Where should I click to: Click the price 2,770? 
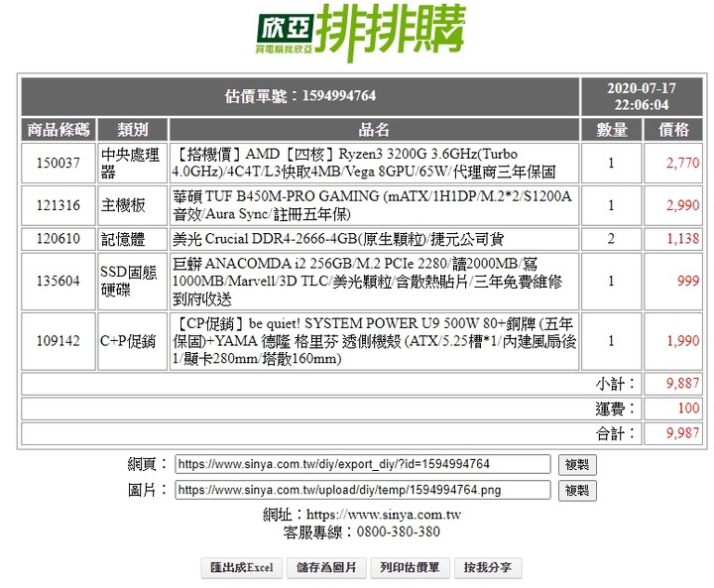pyautogui.click(x=682, y=163)
